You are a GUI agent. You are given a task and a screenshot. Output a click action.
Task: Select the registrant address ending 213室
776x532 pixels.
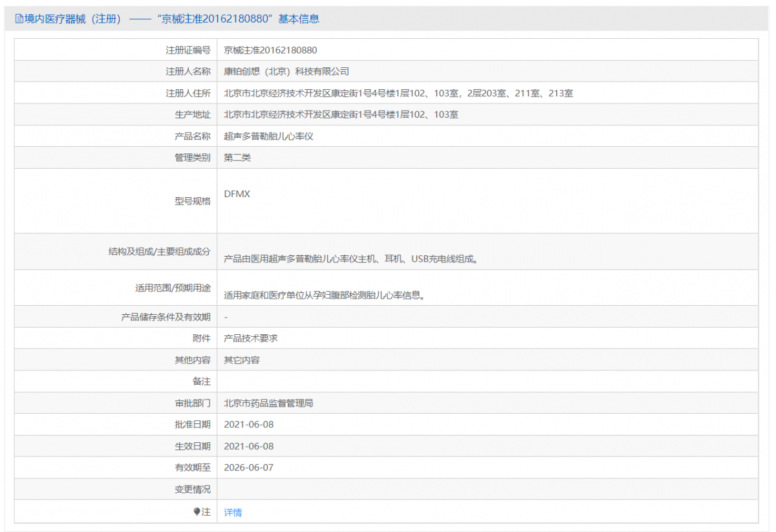tap(398, 93)
